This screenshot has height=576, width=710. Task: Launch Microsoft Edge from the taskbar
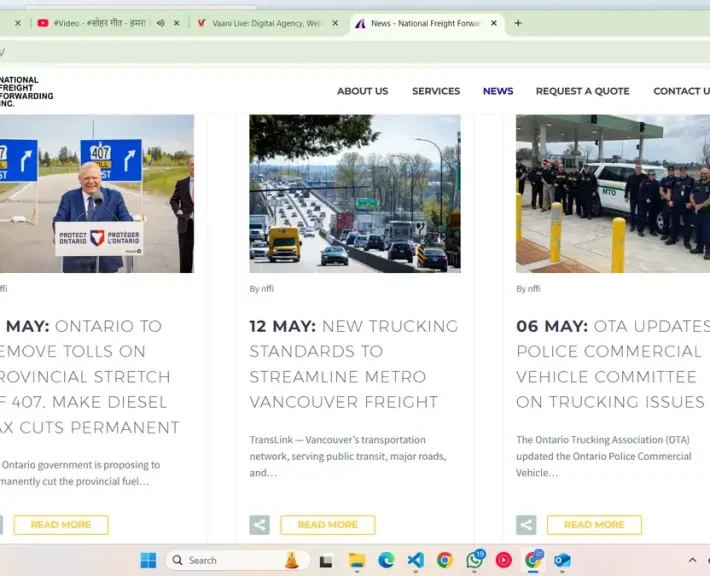386,561
